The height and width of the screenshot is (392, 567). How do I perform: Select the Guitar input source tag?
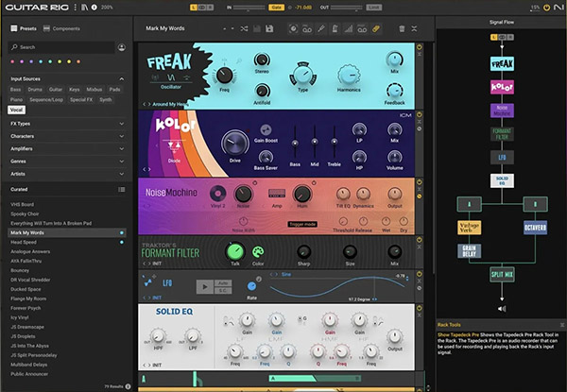58,89
